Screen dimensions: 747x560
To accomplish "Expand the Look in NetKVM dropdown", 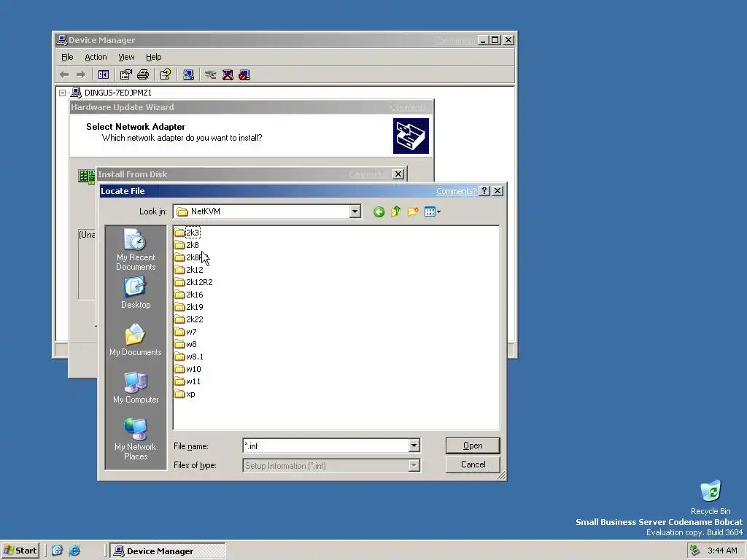I will click(x=355, y=211).
